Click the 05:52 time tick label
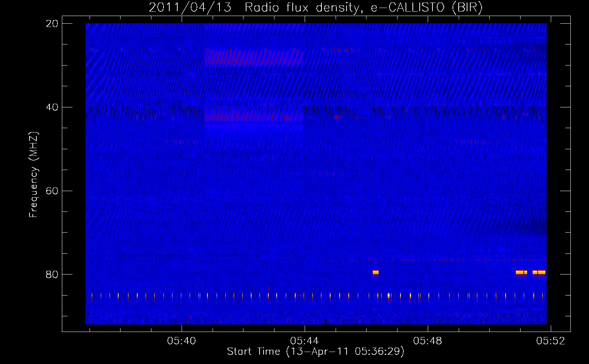The height and width of the screenshot is (364, 589). (550, 341)
